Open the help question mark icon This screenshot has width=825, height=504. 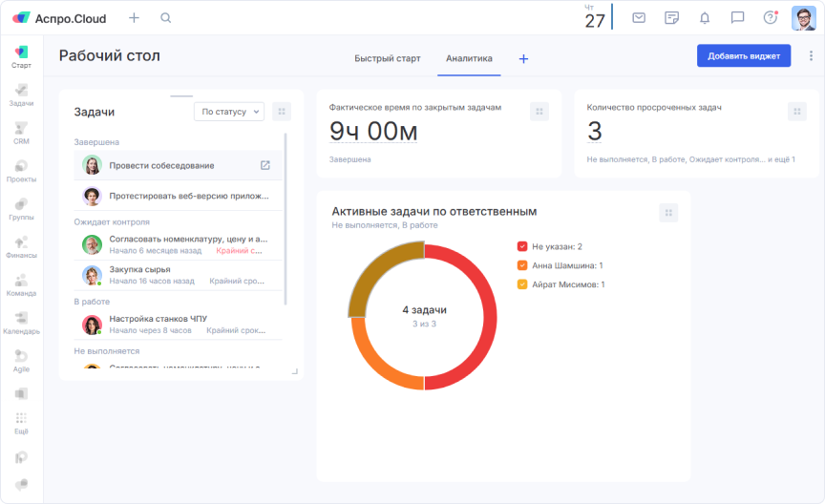pyautogui.click(x=770, y=18)
